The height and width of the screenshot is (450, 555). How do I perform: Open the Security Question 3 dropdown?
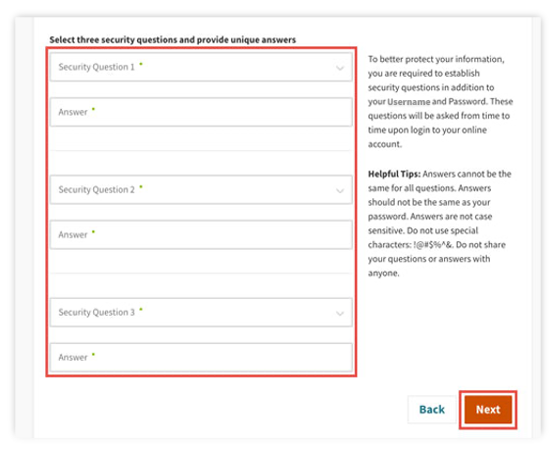[x=201, y=312]
